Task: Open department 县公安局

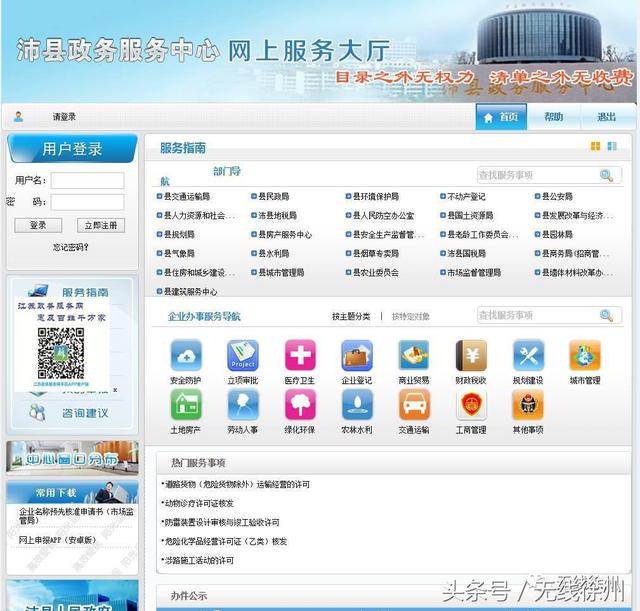Action: click(x=557, y=197)
